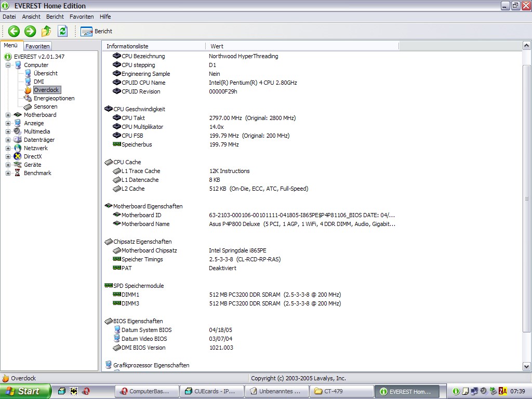Open the Hilfe menu
The width and height of the screenshot is (532, 399).
105,17
